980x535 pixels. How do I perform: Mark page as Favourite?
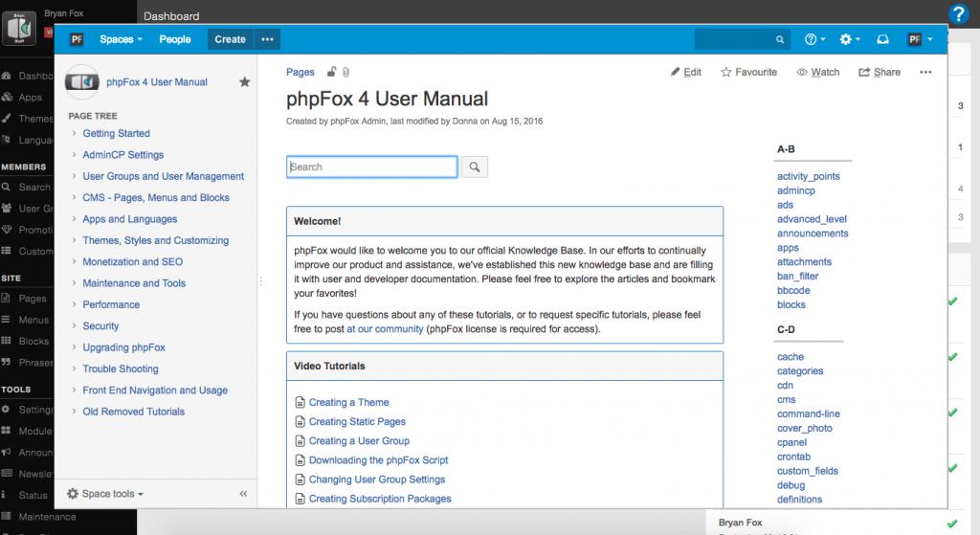748,72
